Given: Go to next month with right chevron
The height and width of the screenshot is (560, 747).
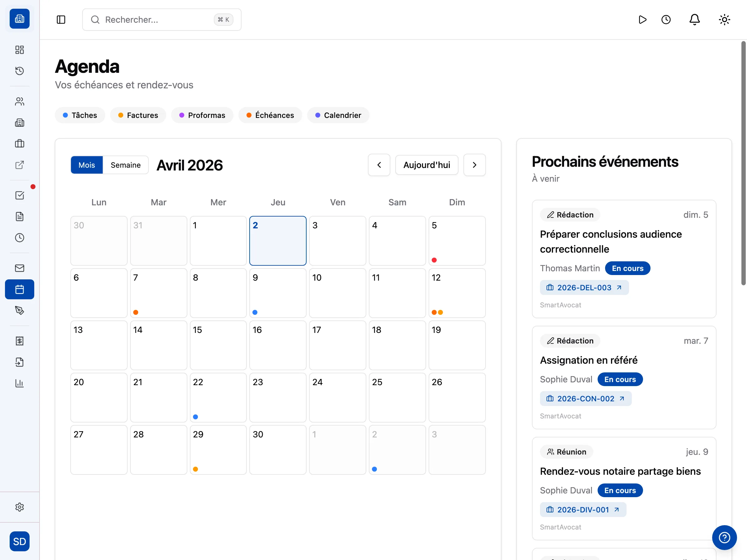Looking at the screenshot, I should click(x=474, y=165).
